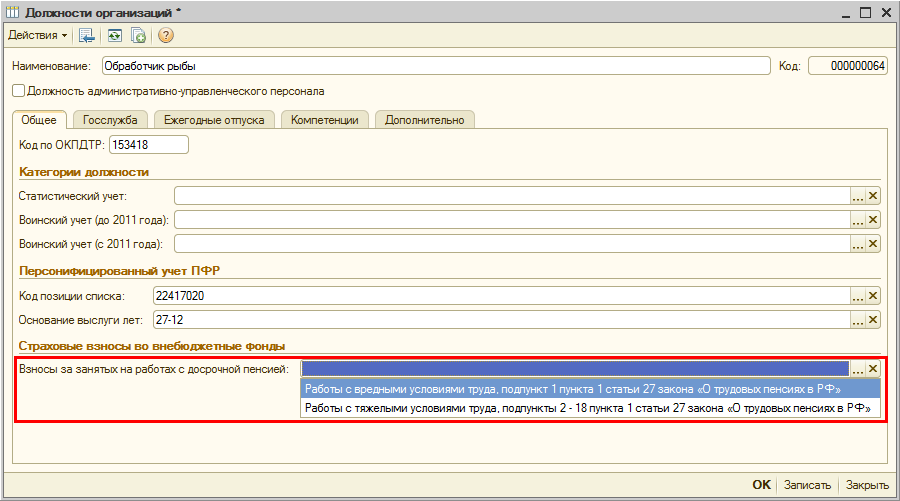Viewport: 900px width, 501px height.
Task: Open selection for Статистический учет field
Action: [857, 196]
